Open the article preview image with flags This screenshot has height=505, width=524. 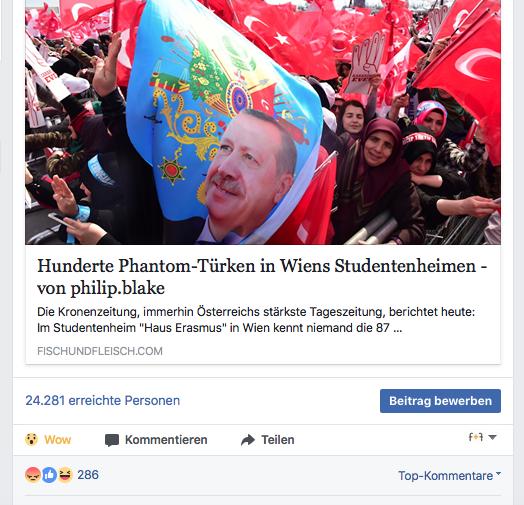coord(263,122)
